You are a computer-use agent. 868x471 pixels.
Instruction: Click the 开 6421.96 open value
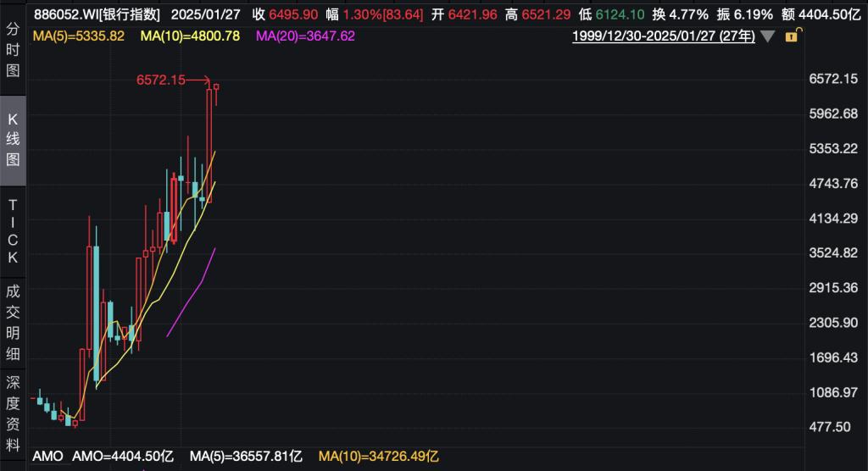click(464, 15)
